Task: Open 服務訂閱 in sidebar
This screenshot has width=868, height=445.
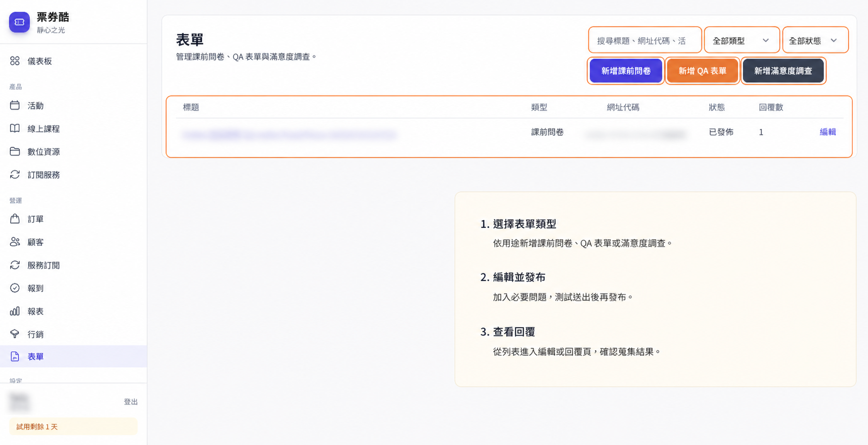Action: (73, 265)
